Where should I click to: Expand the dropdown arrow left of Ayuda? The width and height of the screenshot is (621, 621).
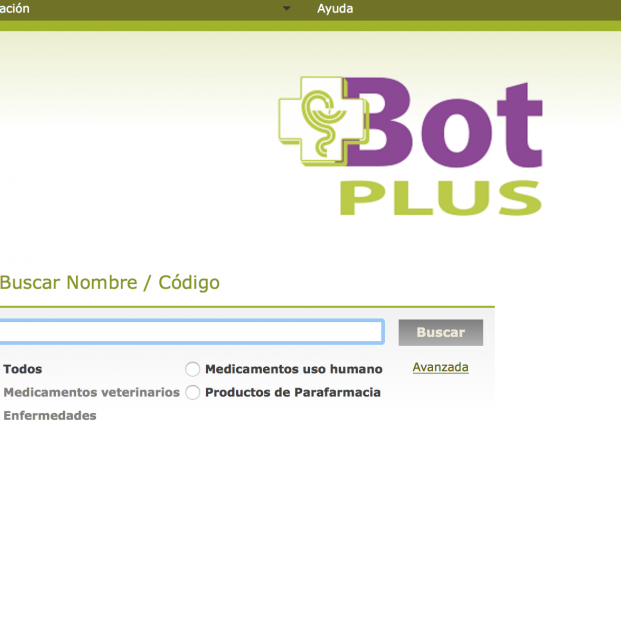(x=287, y=9)
